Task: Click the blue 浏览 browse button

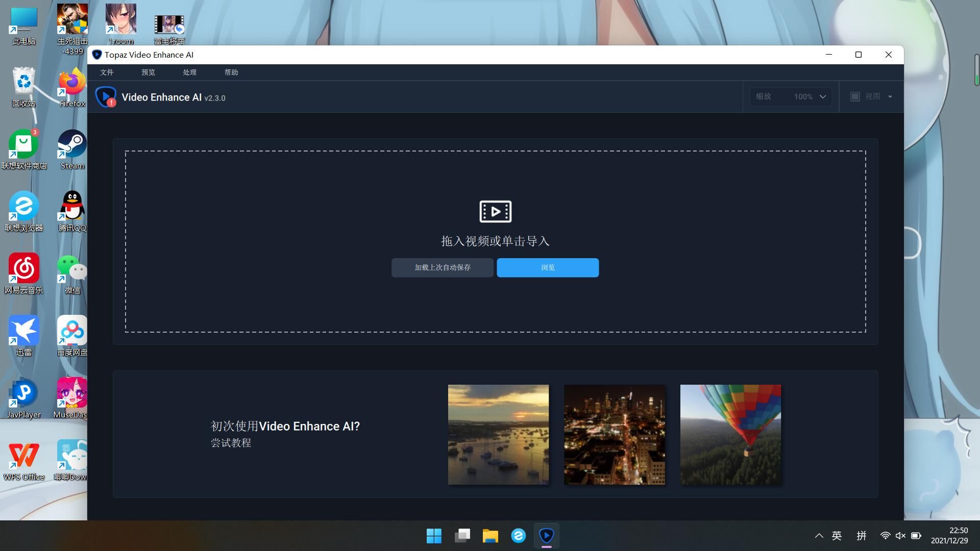Action: pos(548,267)
